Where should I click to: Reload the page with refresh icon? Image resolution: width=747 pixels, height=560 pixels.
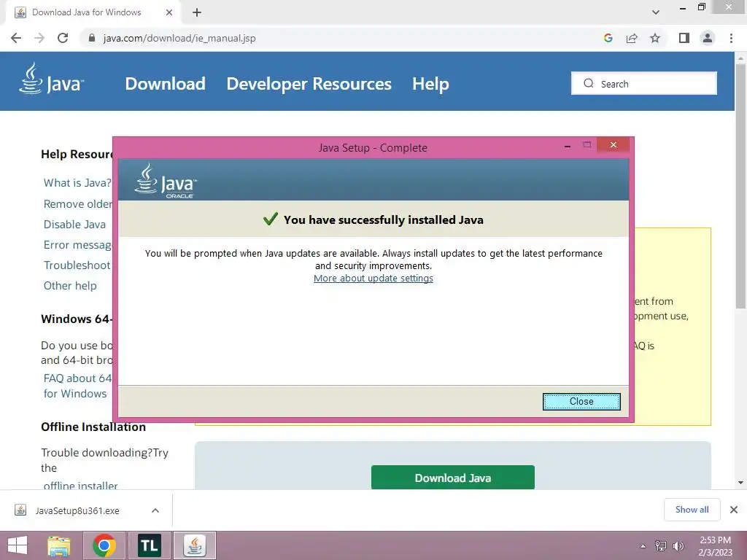click(x=63, y=38)
